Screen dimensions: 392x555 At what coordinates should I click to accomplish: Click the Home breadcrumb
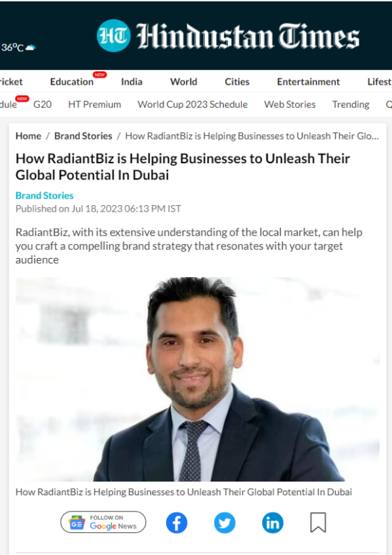click(x=29, y=136)
